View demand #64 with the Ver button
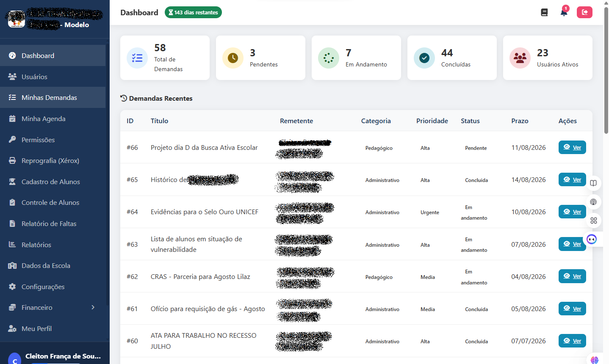This screenshot has width=609, height=364. (572, 212)
